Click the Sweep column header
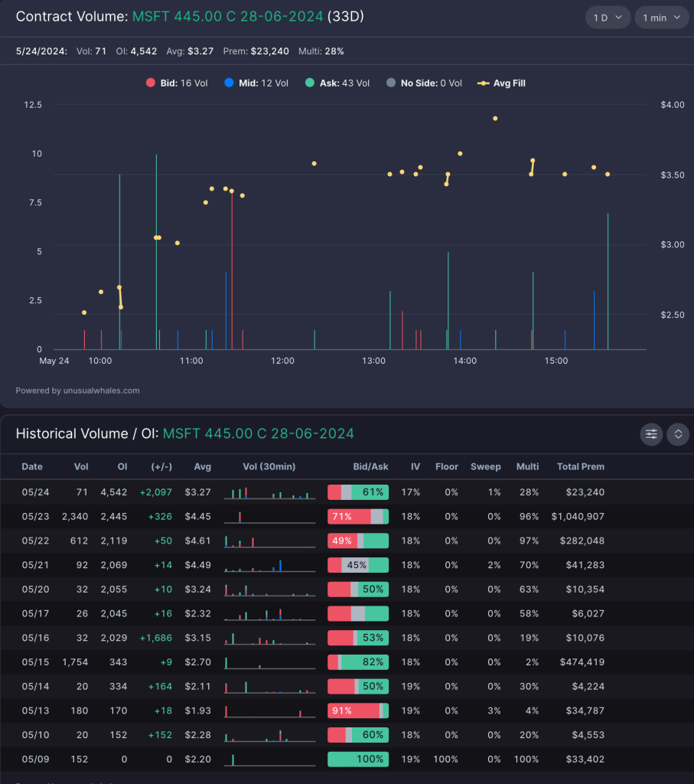The width and height of the screenshot is (694, 784). (485, 466)
